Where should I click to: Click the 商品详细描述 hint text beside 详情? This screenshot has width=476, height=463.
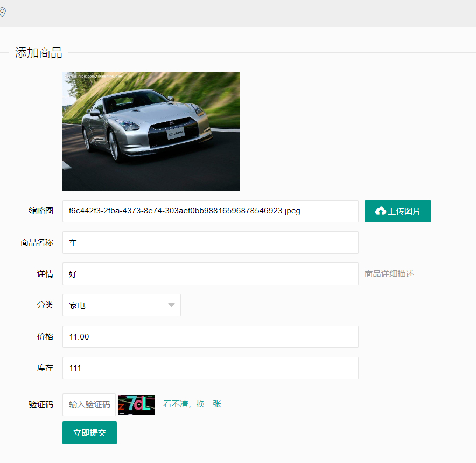pos(389,274)
